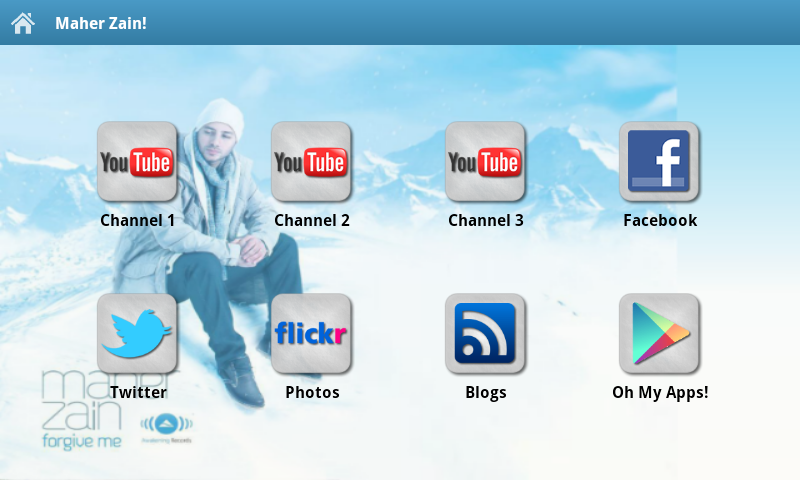Click the Maher Zain! title text
Image resolution: width=800 pixels, height=480 pixels.
[101, 23]
